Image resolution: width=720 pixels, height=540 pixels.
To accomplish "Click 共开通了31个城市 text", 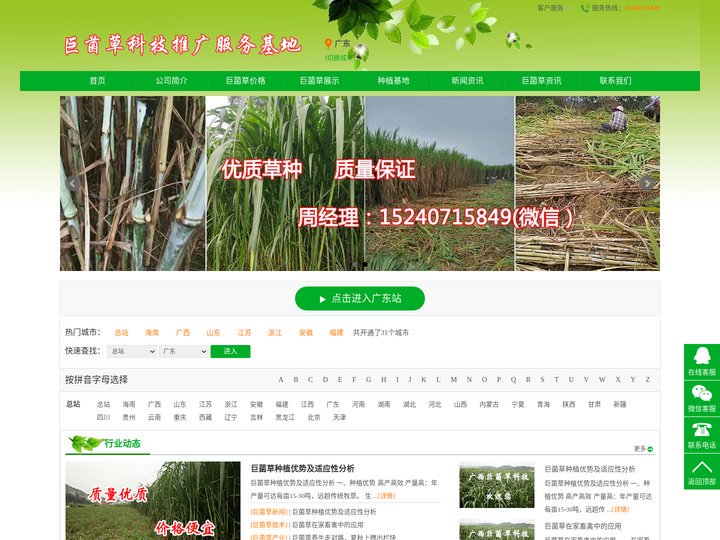I will click(x=381, y=332).
